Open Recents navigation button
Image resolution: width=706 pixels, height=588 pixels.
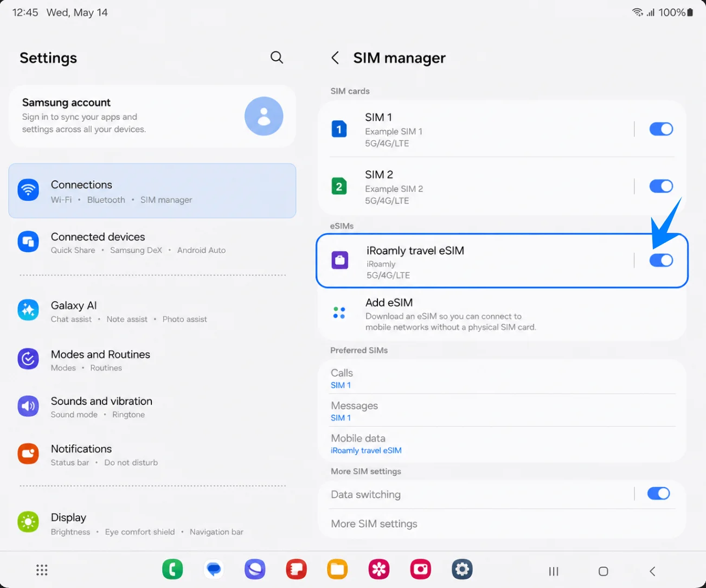point(554,571)
